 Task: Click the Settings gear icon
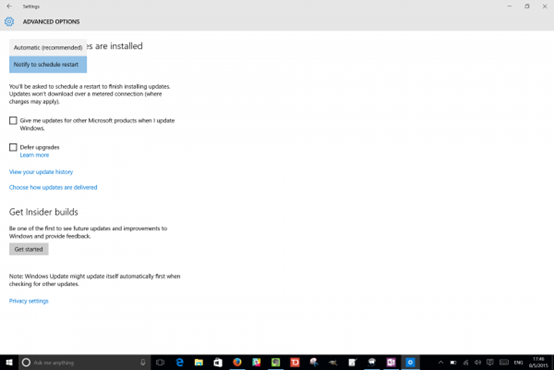point(9,22)
